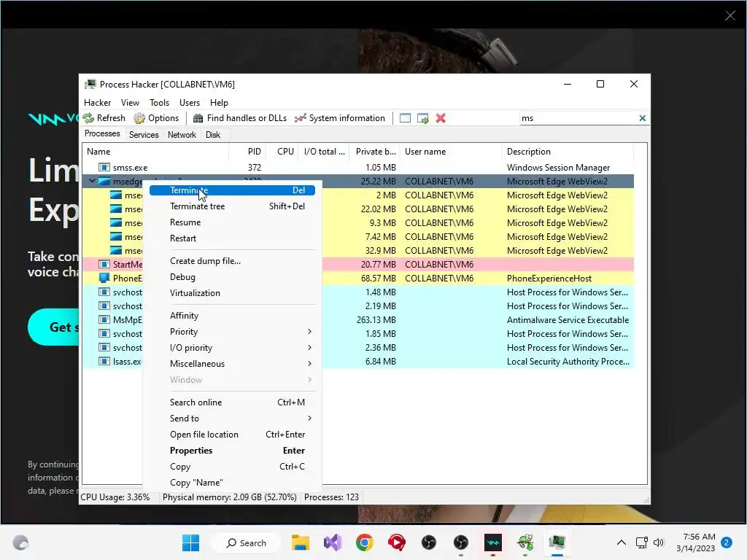Switch to the Disk tab
The image size is (747, 560).
[x=213, y=135]
